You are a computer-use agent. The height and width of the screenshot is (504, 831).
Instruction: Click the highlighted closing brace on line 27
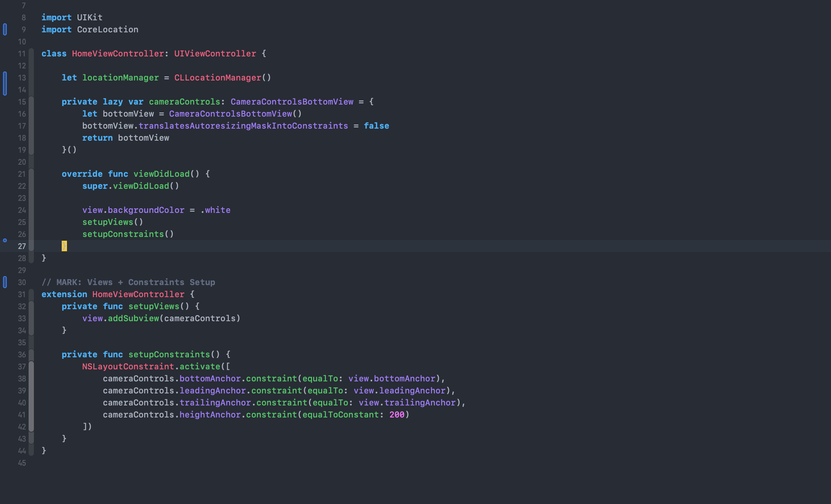(x=64, y=246)
